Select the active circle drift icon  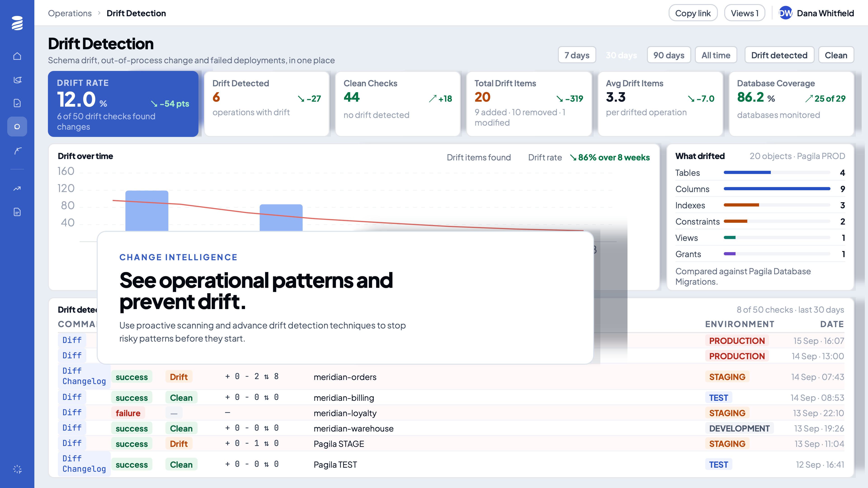(x=17, y=127)
